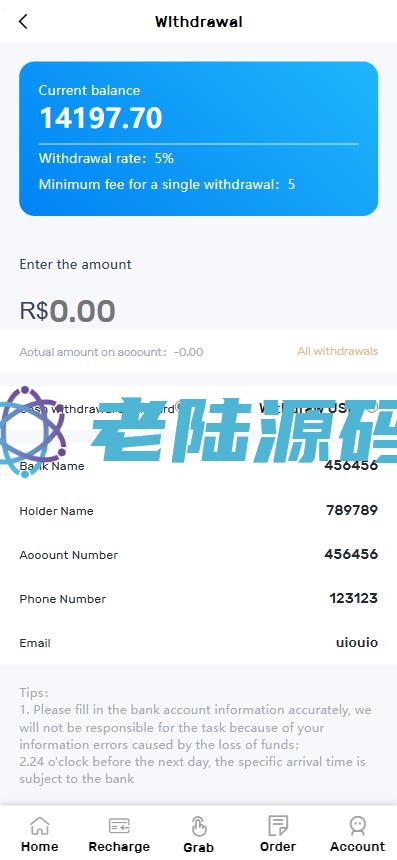Go back using the top-left arrow

[x=23, y=22]
